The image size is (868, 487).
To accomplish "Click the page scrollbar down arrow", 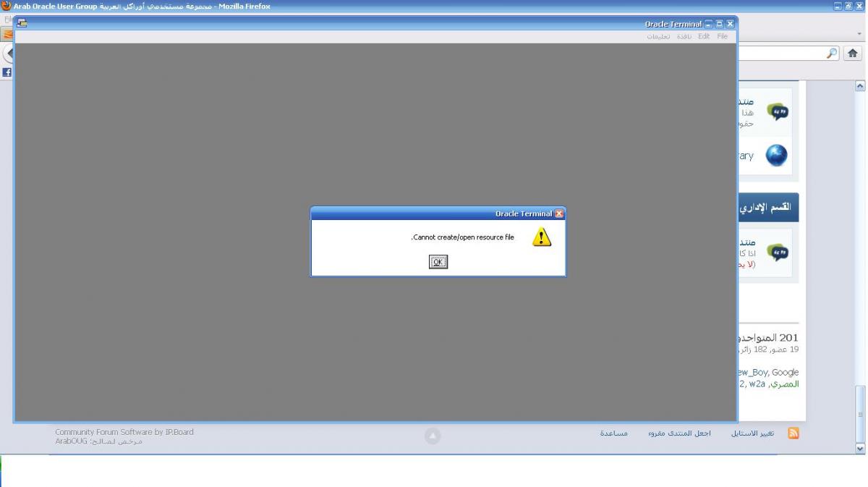I will 860,449.
